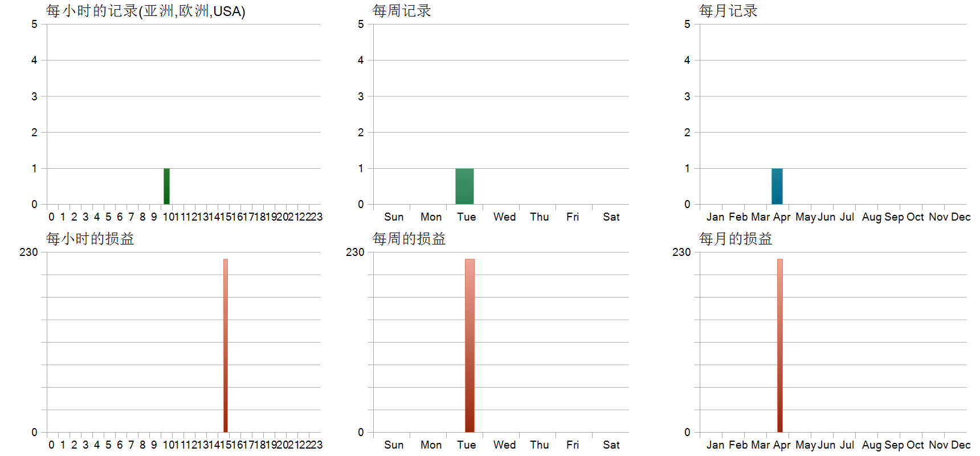
Task: Click the red Apr bar in 每月的损益 chart
Action: click(779, 345)
